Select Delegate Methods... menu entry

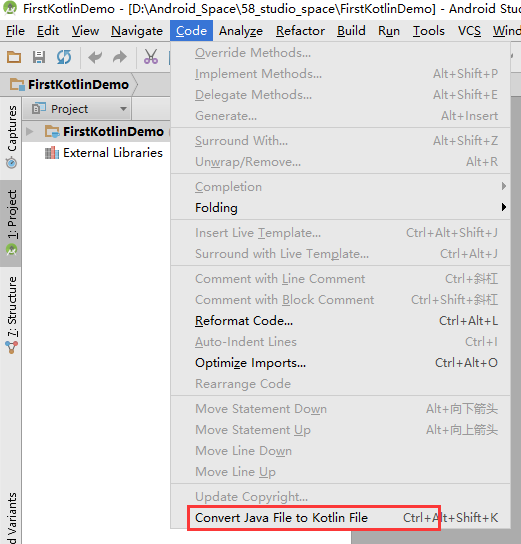coord(341,95)
